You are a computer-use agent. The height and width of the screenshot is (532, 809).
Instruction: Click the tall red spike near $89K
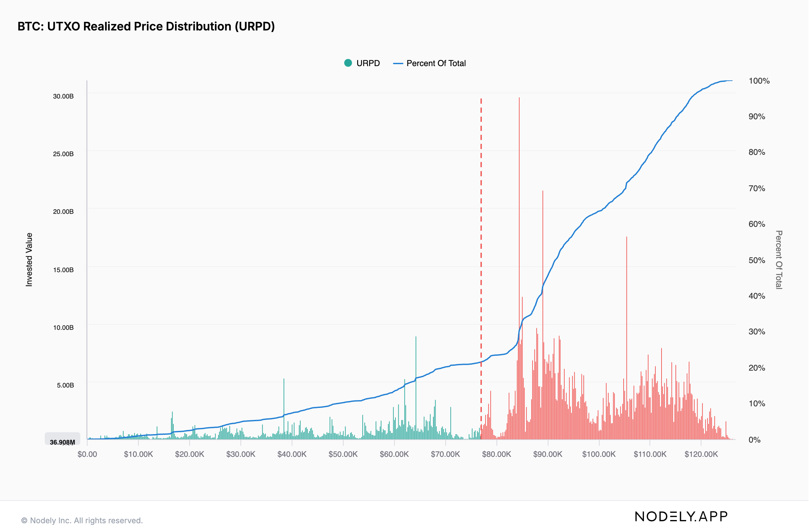(x=543, y=238)
